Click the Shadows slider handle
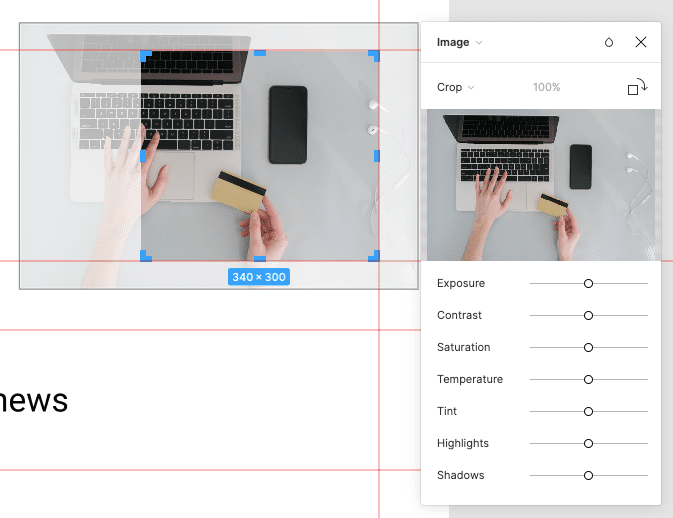The image size is (673, 518). tap(588, 476)
